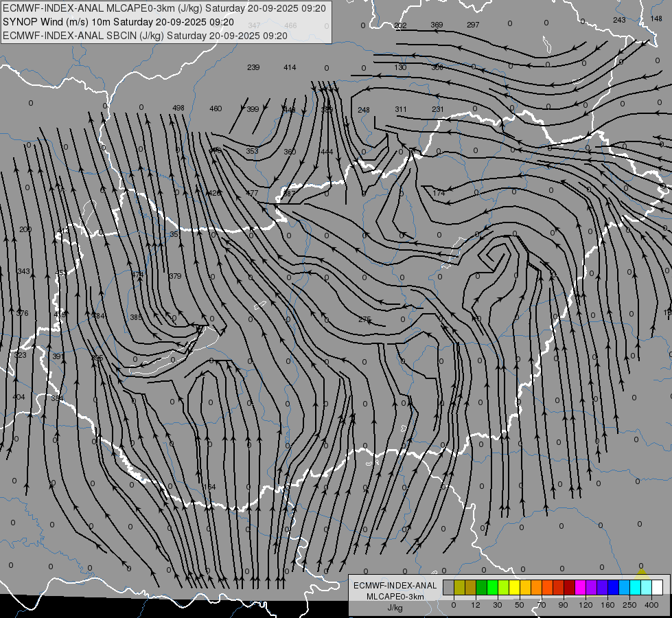The height and width of the screenshot is (618, 672).
Task: Click the map value 343
Action: click(x=23, y=271)
